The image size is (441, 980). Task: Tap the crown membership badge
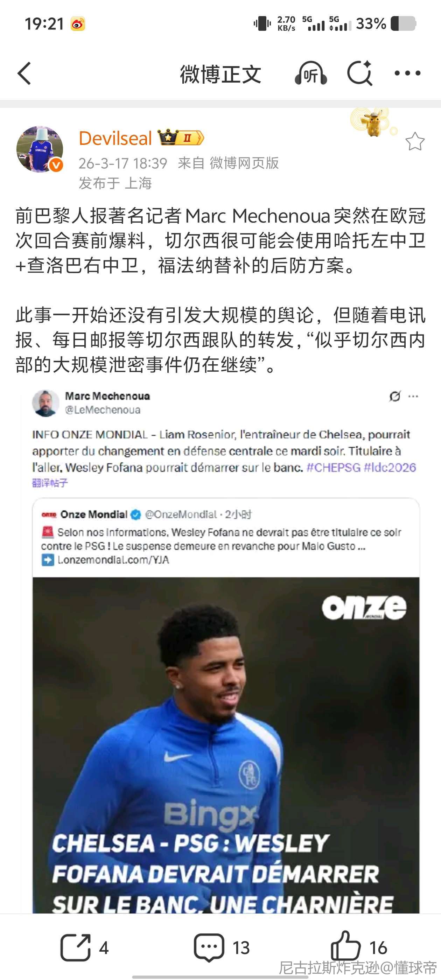coord(181,138)
